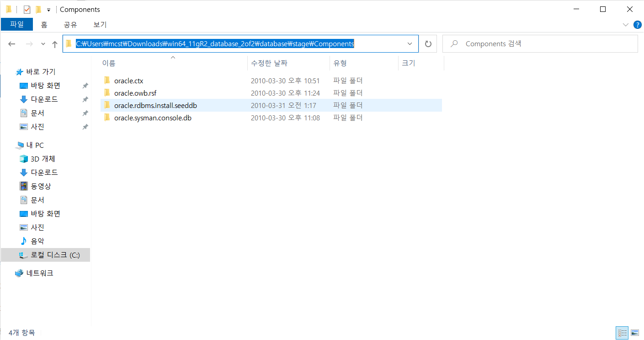This screenshot has width=644, height=340.
Task: Click the oracle.owb.rsf folder icon
Action: pos(107,93)
